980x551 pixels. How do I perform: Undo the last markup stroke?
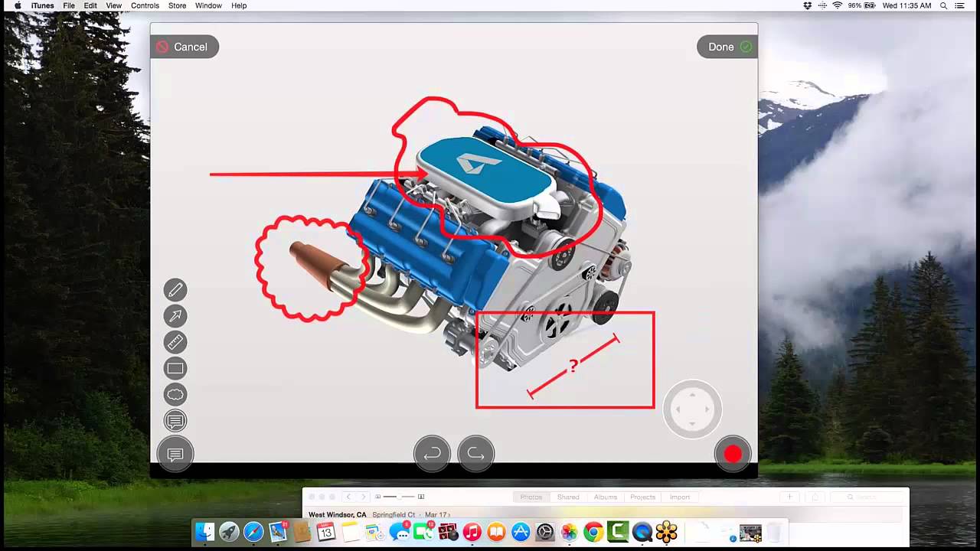432,454
